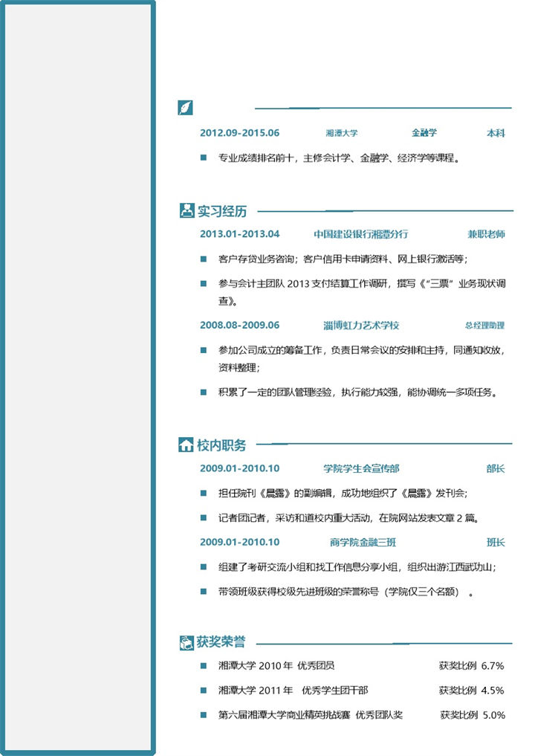
Task: Click the line 带领班级获得校级先进班级
Action: [x=346, y=592]
